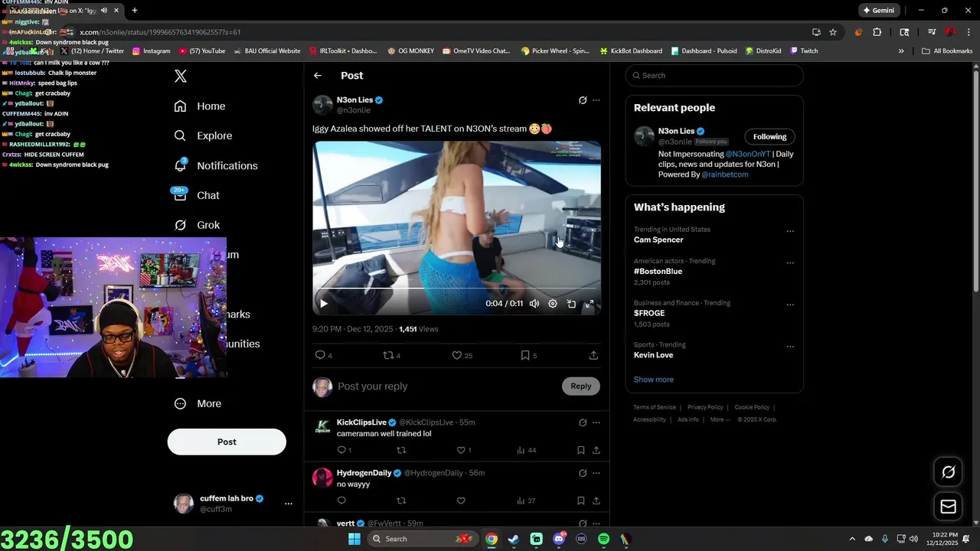Screen dimensions: 980x551
Task: Expand the footer More link
Action: point(720,419)
